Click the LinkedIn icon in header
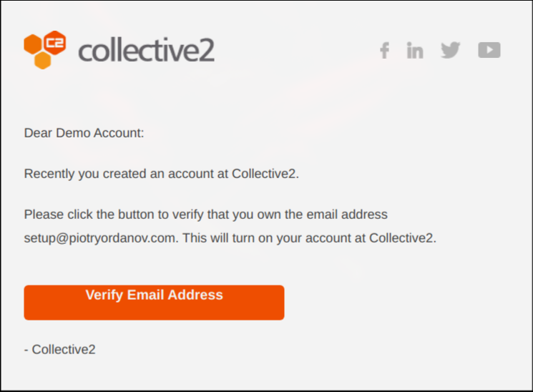The image size is (533, 392). (415, 50)
